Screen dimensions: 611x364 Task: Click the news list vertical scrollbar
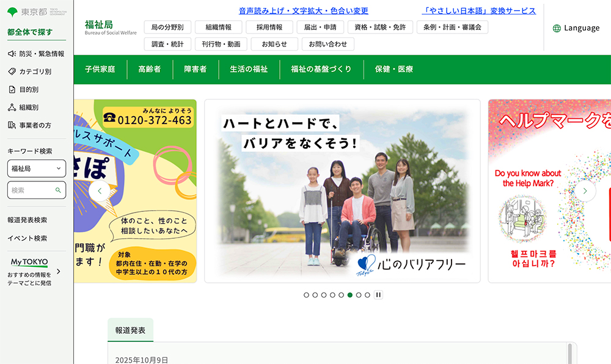(x=570, y=354)
